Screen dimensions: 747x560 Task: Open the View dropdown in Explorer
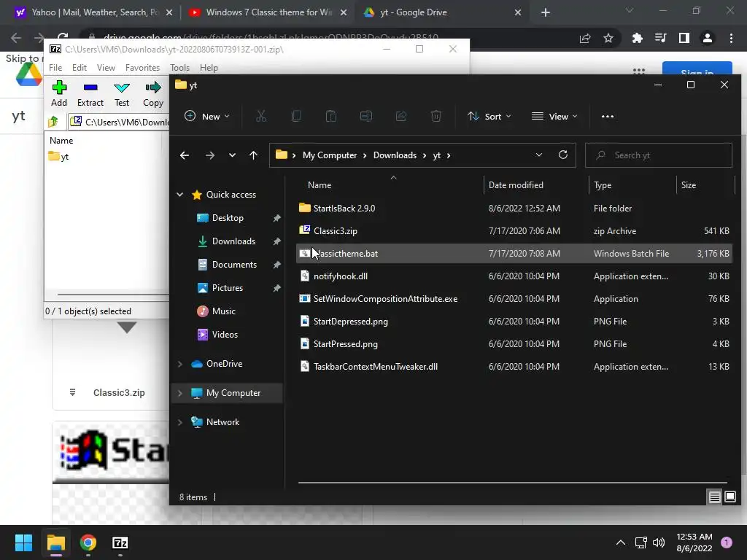point(554,116)
